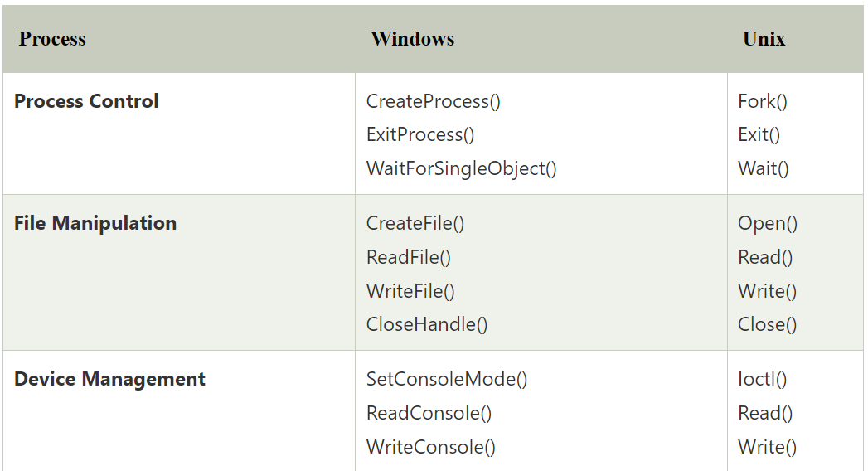868x471 pixels.
Task: Click the ReadFile() entry
Action: 409,257
